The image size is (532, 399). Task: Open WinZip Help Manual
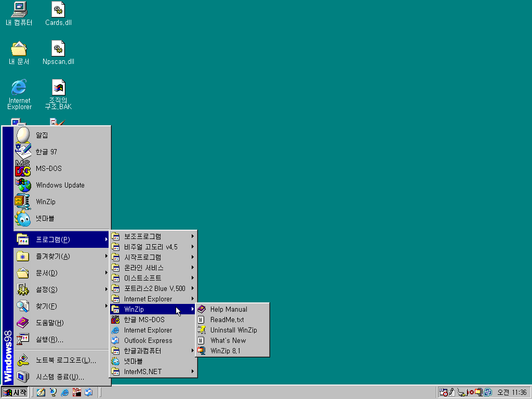pyautogui.click(x=232, y=309)
